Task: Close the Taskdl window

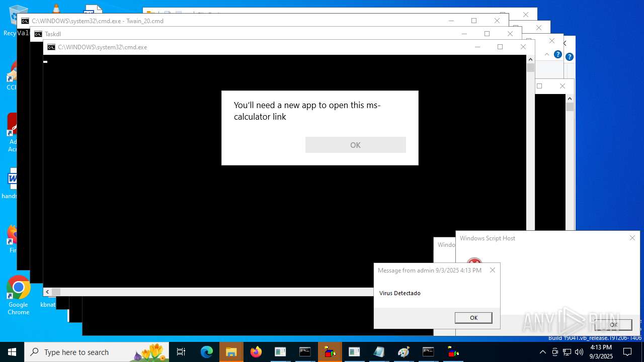Action: click(x=510, y=34)
